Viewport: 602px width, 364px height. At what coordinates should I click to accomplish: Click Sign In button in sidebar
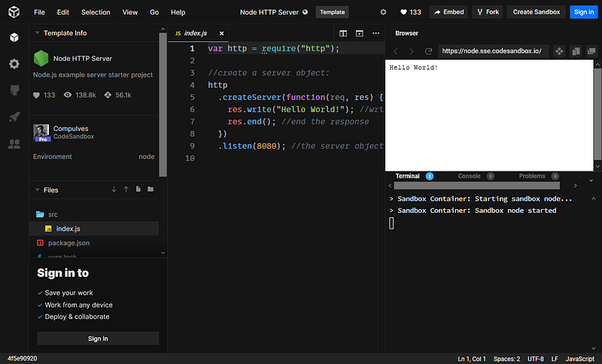point(98,338)
